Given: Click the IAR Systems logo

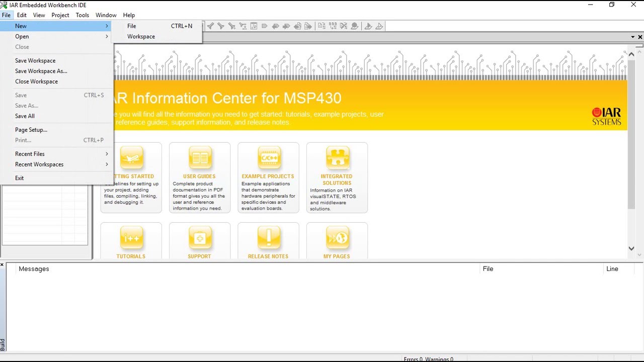Looking at the screenshot, I should pos(606,116).
